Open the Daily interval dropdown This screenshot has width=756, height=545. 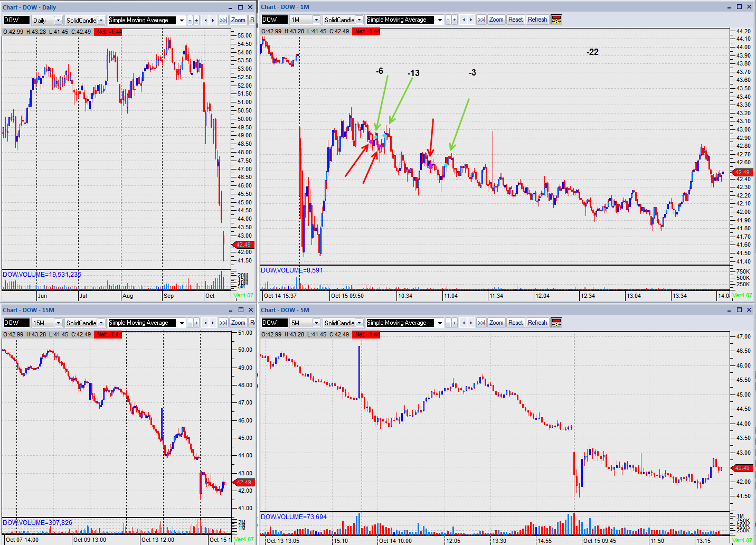[x=59, y=20]
